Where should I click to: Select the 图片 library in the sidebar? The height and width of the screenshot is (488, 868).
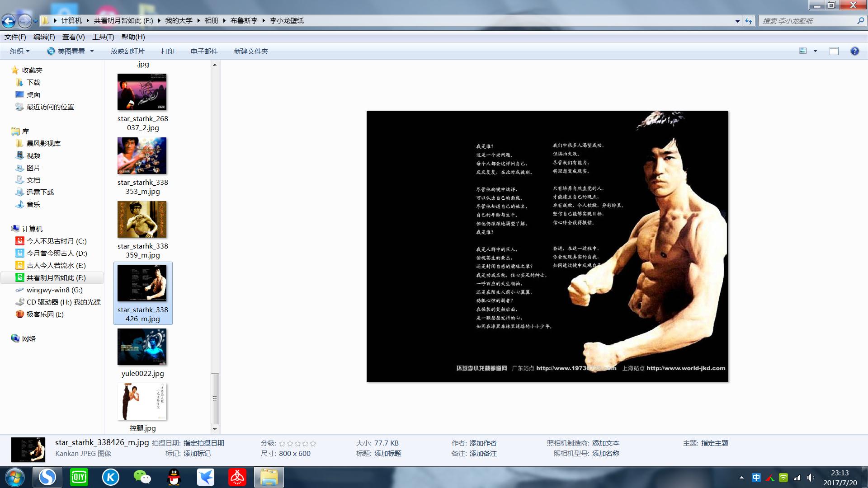(x=33, y=168)
